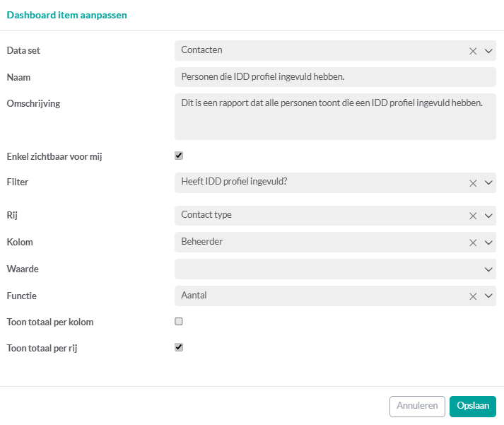Clear the Functie selection with X icon
The image size is (504, 425).
473,296
